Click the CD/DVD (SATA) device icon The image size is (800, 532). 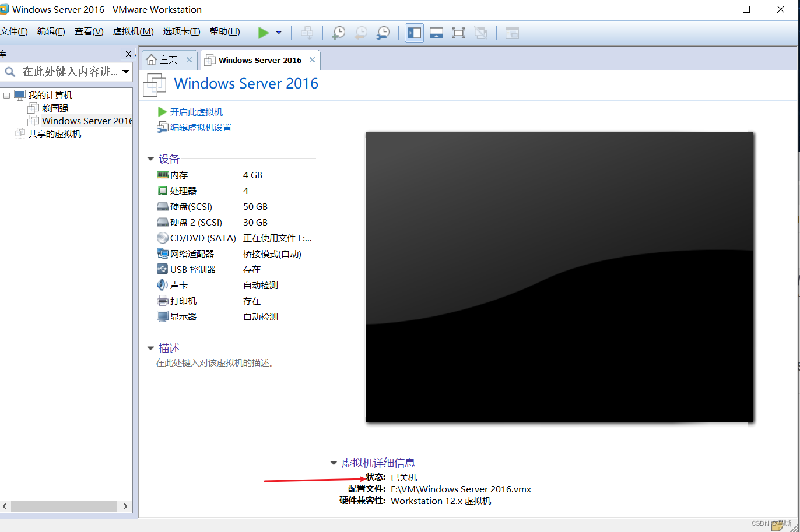click(162, 238)
